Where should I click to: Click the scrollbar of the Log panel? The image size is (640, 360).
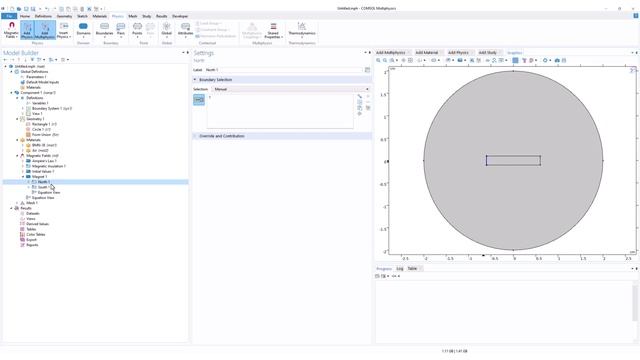pos(636,302)
